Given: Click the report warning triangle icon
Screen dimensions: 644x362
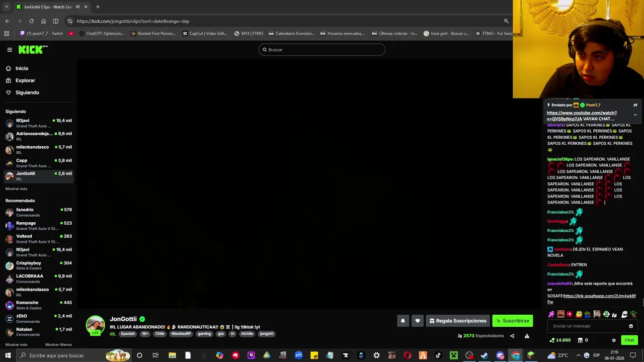Looking at the screenshot, I should (x=527, y=336).
